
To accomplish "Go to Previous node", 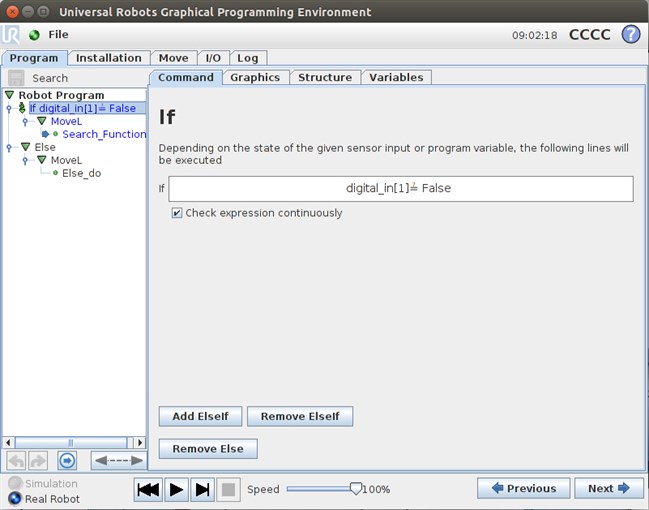I will click(524, 488).
